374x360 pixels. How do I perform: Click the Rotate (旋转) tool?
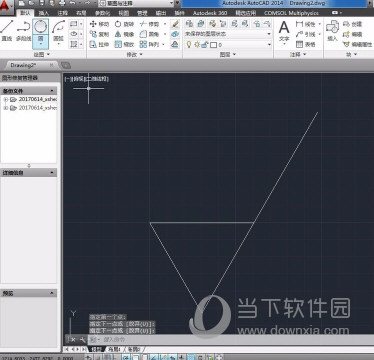124,24
